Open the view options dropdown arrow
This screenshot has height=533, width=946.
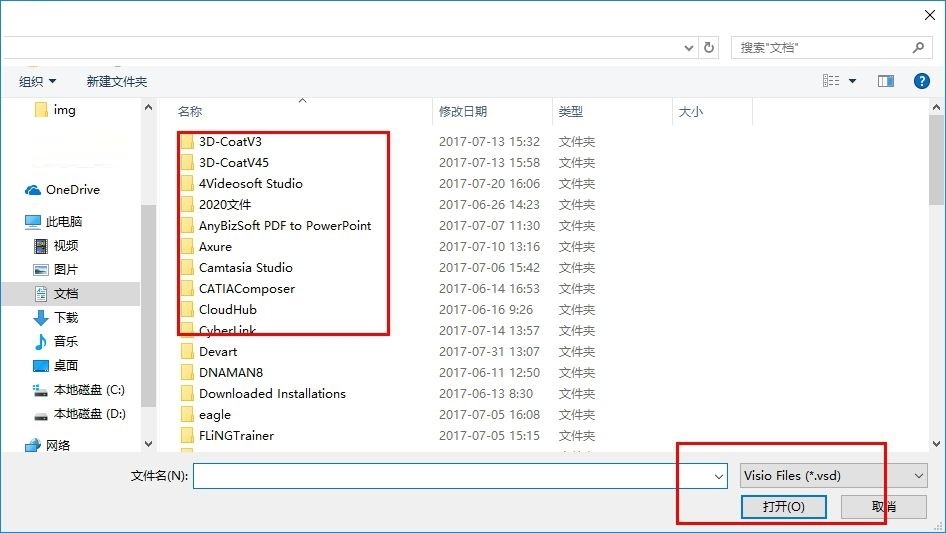[x=852, y=81]
